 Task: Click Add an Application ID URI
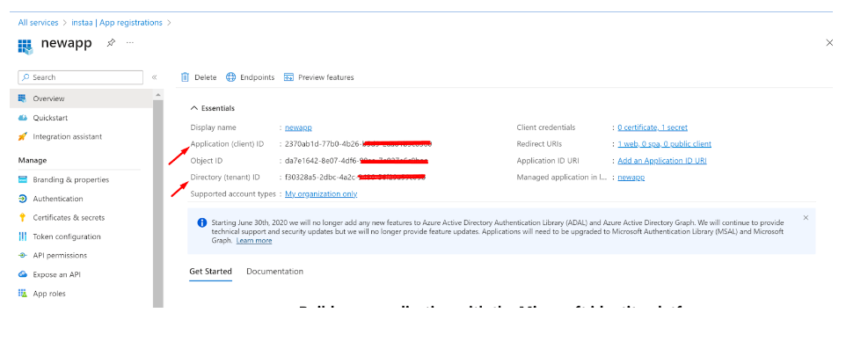click(662, 161)
